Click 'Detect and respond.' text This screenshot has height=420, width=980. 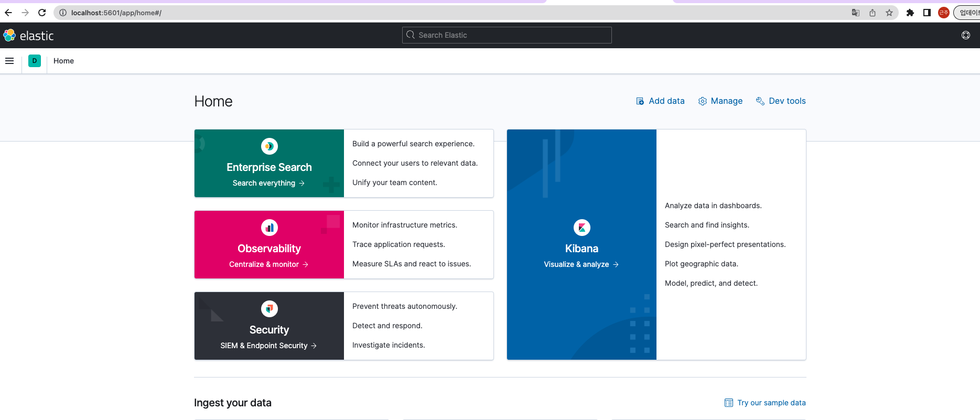[x=387, y=326]
